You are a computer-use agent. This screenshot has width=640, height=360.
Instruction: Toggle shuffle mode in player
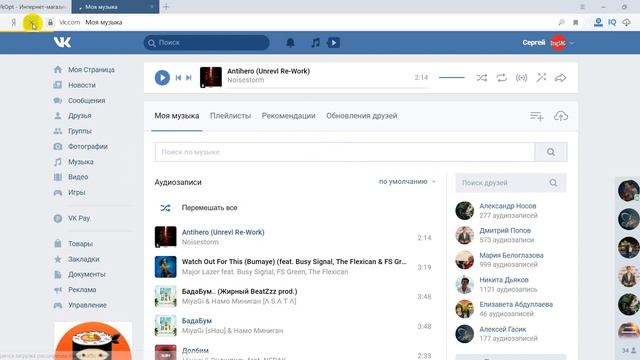(482, 78)
